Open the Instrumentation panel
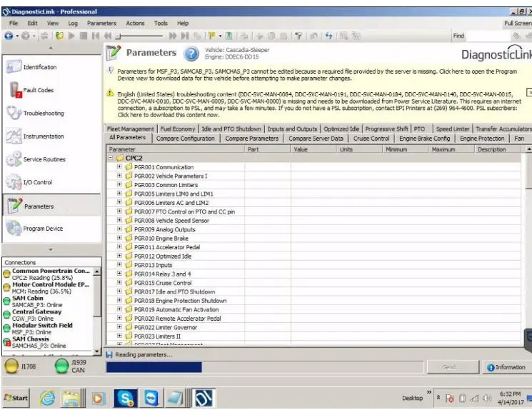Screen dimensions: 532x410 (x=14, y=136)
